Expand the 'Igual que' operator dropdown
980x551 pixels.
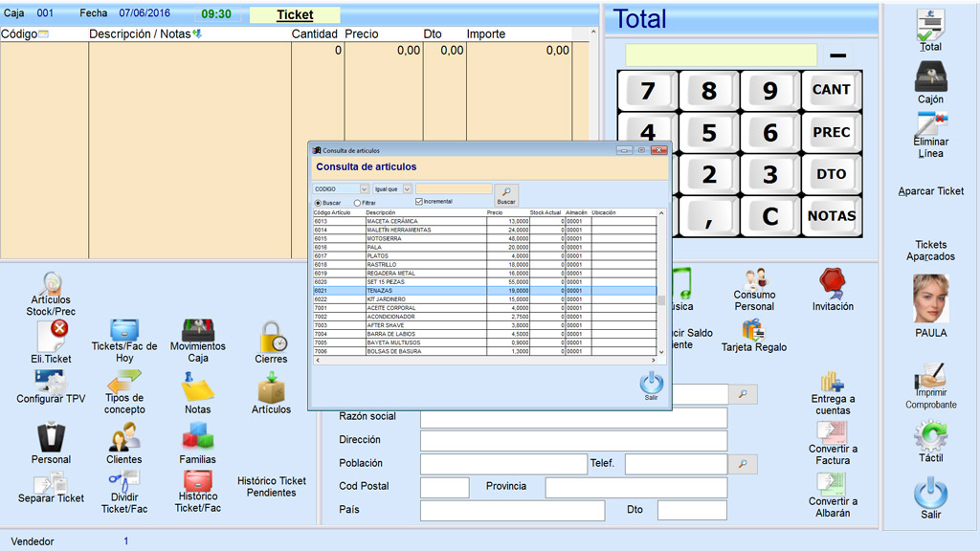[407, 189]
